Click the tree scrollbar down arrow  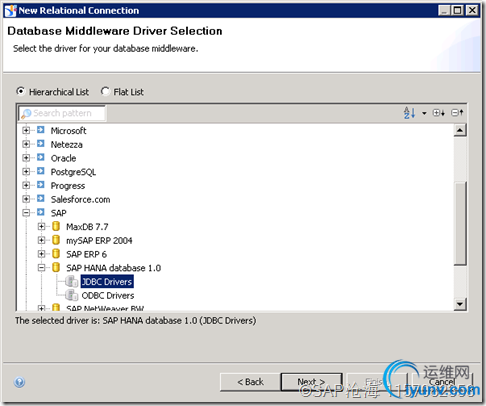tap(460, 304)
